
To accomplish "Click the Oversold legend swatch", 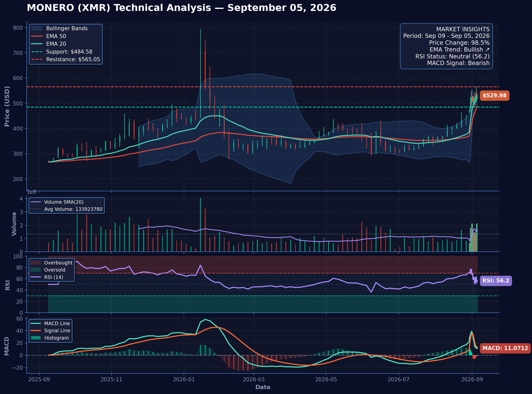I will coord(36,270).
